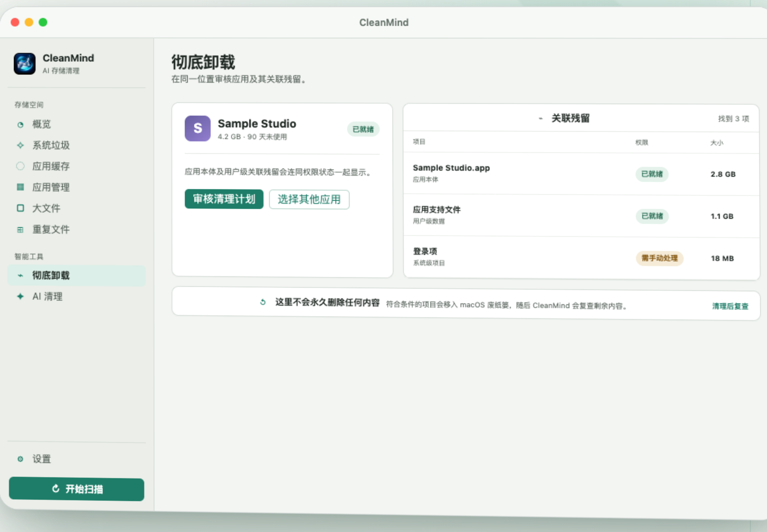
Task: Click the 应用管理 square icon
Action: (20, 187)
